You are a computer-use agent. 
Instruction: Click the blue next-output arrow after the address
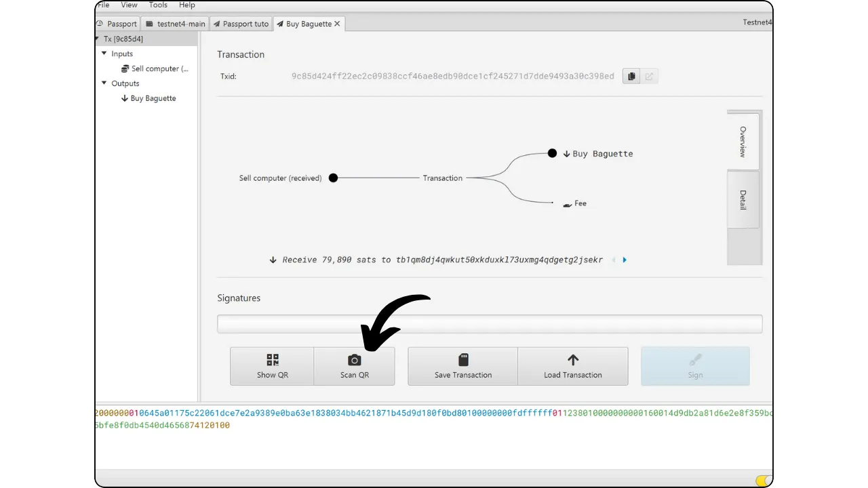click(625, 260)
